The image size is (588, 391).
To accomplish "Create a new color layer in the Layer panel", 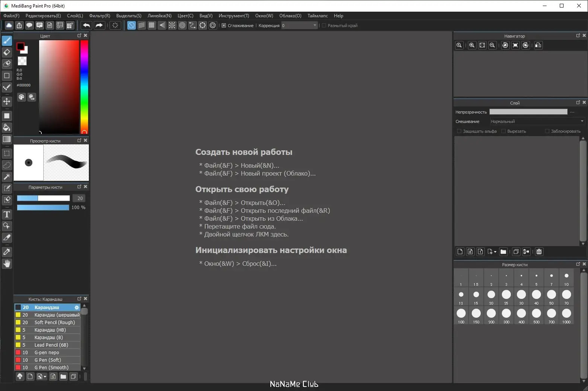I will [460, 252].
